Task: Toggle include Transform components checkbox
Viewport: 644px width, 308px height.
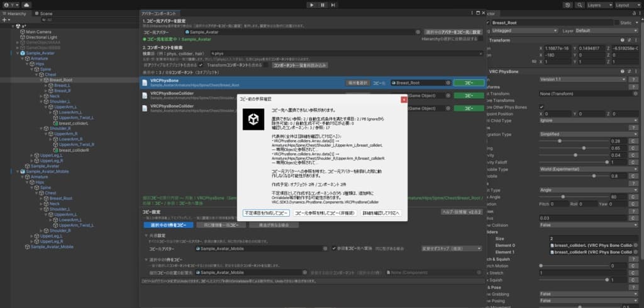Action: point(267,65)
